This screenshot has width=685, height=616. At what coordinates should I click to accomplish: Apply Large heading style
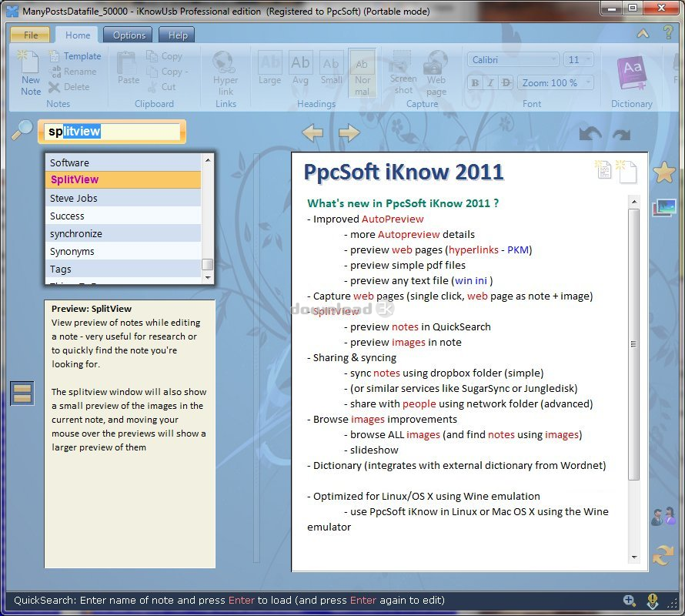(x=269, y=68)
